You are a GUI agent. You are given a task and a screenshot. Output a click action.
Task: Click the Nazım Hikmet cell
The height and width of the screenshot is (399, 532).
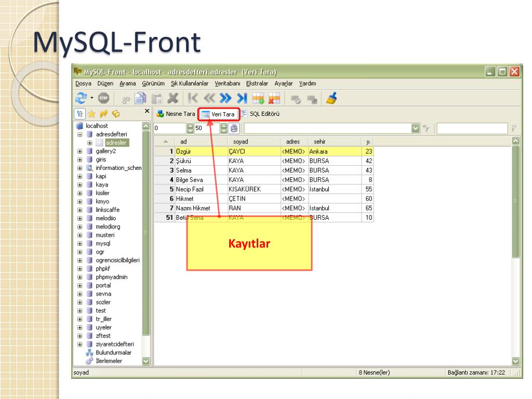pos(201,208)
